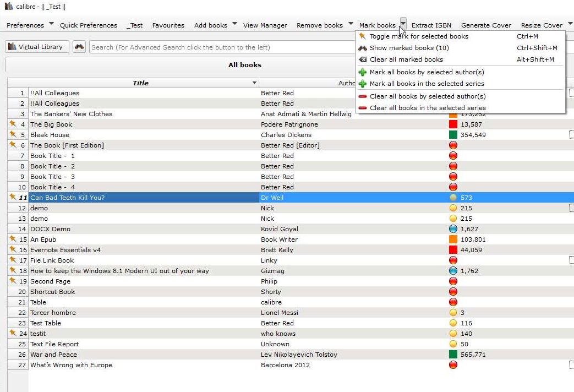Toggle the checkbox on the first !!All Colleagues row

pyautogui.click(x=571, y=92)
